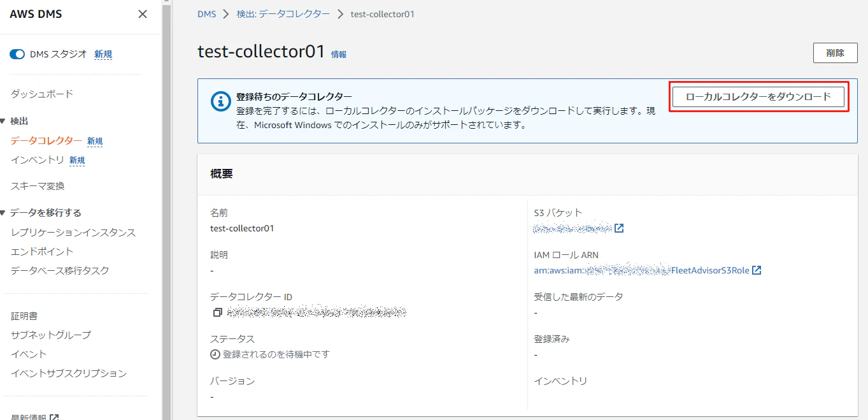Viewport: 868px width, 420px height.
Task: Go to エンドポイント in the sidebar
Action: [42, 252]
